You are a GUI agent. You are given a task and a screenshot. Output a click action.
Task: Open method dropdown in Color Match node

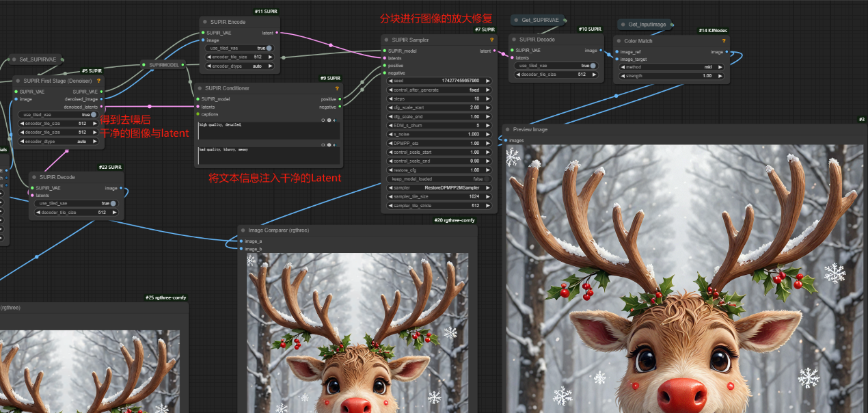tap(674, 67)
